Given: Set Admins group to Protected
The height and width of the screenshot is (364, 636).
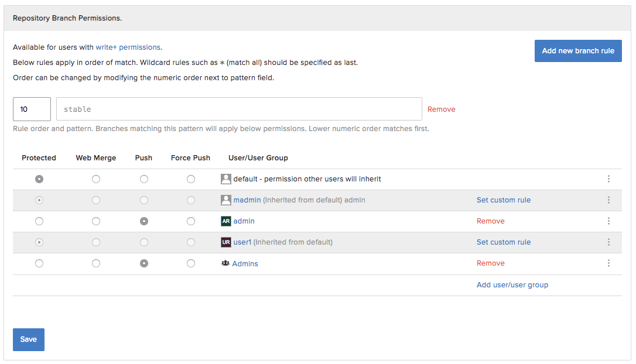Looking at the screenshot, I should (39, 263).
